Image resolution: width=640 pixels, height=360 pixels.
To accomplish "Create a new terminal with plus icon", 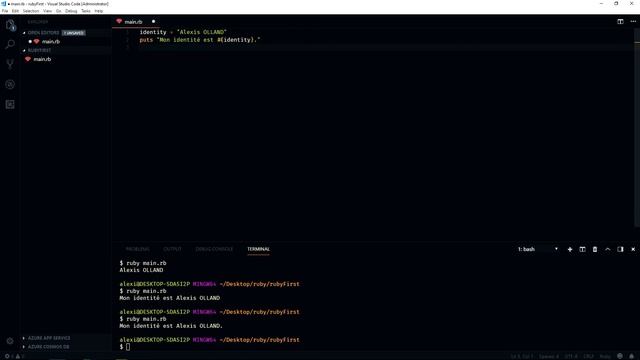I will (x=570, y=249).
